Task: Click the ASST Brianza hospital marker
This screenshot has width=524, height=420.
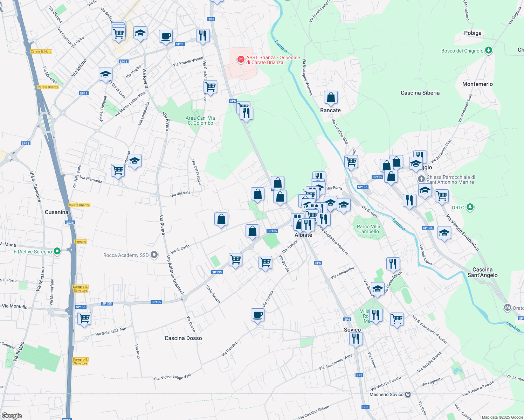Action: click(x=241, y=59)
